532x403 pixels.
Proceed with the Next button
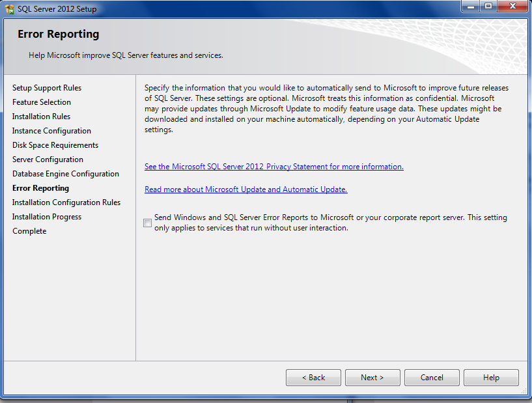click(372, 378)
